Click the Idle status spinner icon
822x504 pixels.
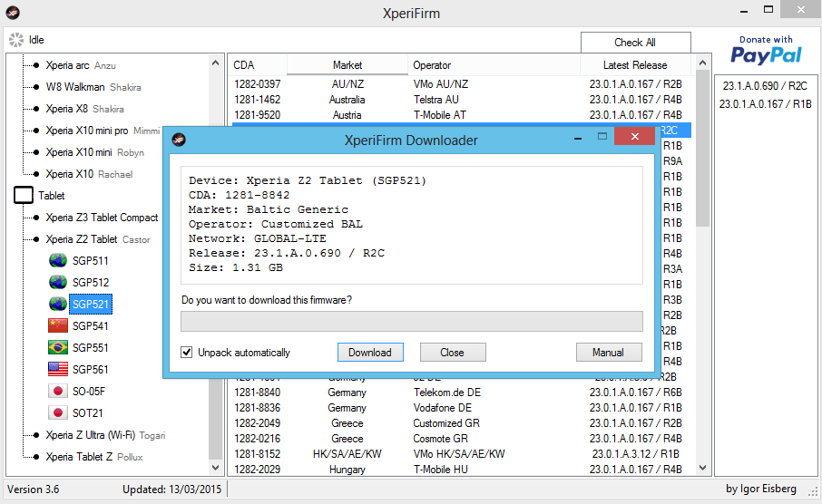[16, 40]
